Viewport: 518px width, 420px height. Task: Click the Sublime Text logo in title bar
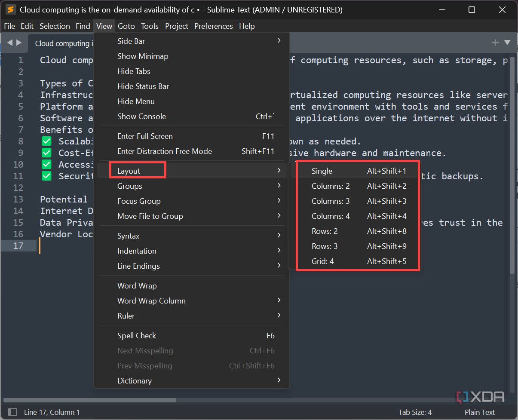[11, 9]
